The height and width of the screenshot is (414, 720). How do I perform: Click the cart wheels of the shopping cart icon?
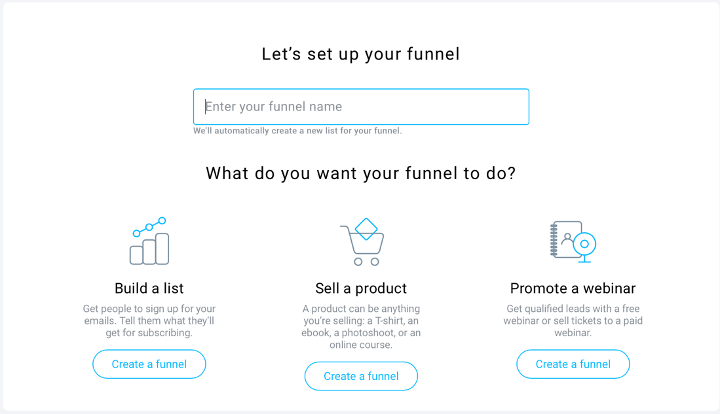pos(366,262)
